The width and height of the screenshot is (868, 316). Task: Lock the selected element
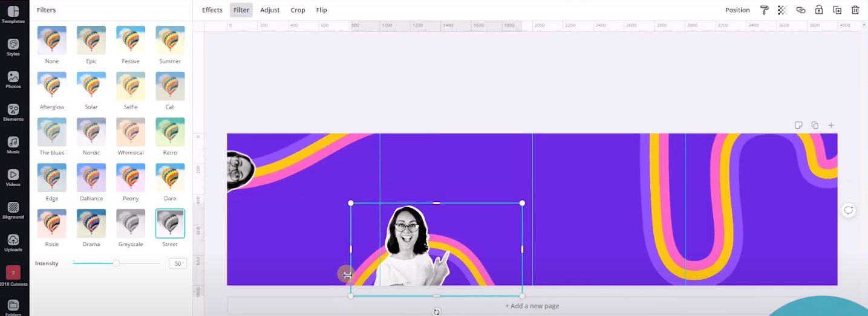click(x=819, y=10)
